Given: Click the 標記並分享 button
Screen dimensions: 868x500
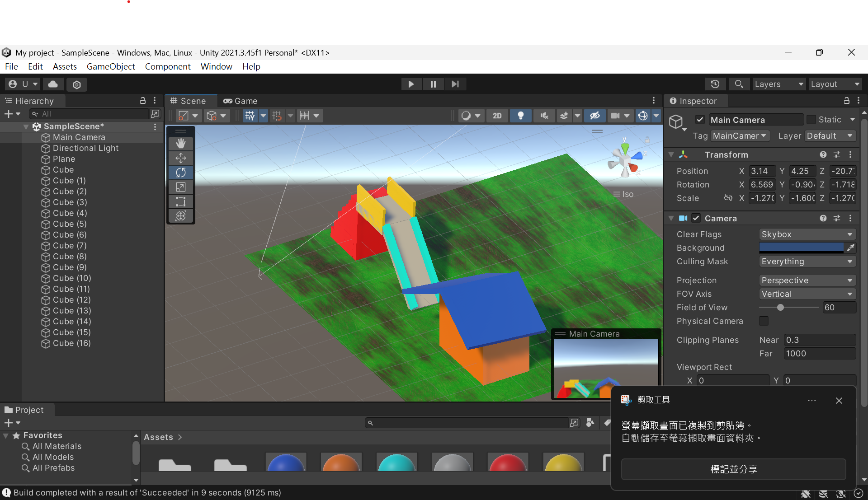Looking at the screenshot, I should tap(733, 469).
